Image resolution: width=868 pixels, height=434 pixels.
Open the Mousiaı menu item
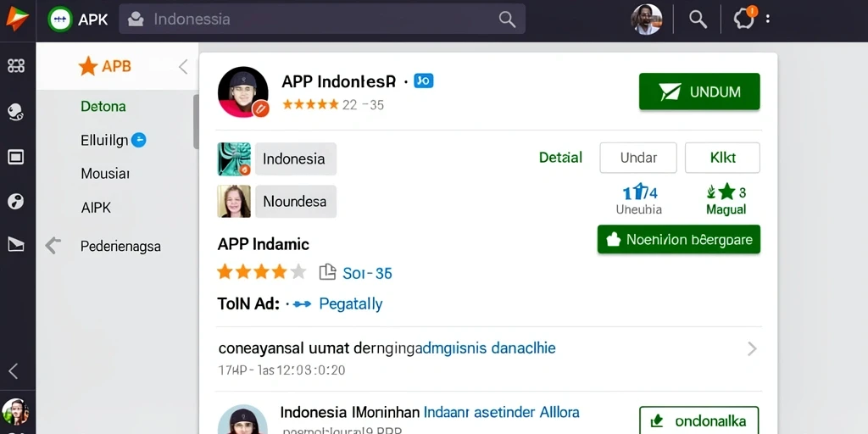coord(105,174)
